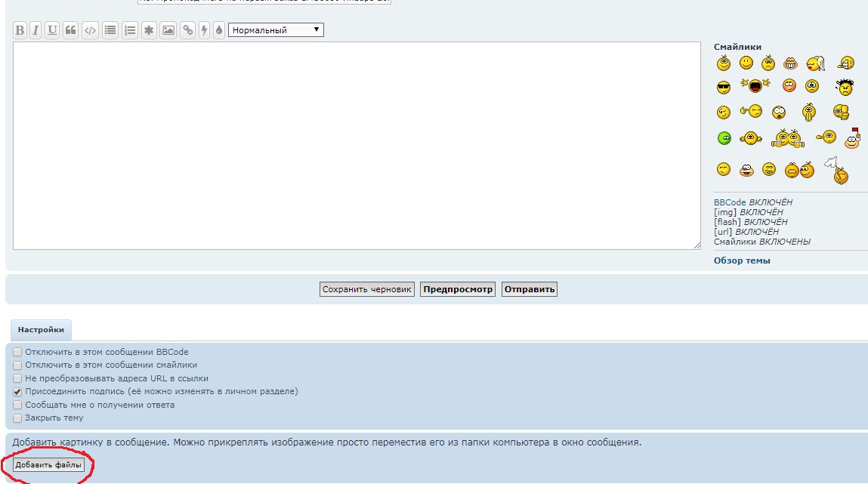Insert image tag button
868x484 pixels.
coord(168,30)
